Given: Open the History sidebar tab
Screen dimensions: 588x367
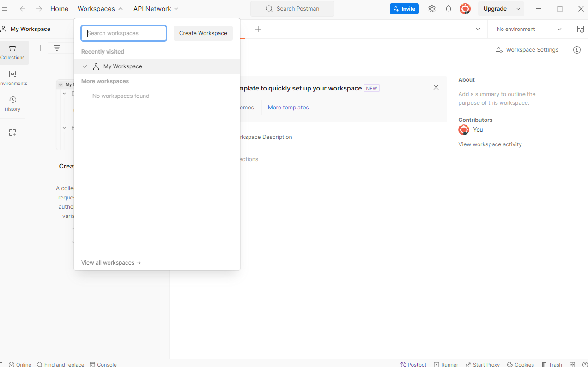Looking at the screenshot, I should tap(12, 104).
